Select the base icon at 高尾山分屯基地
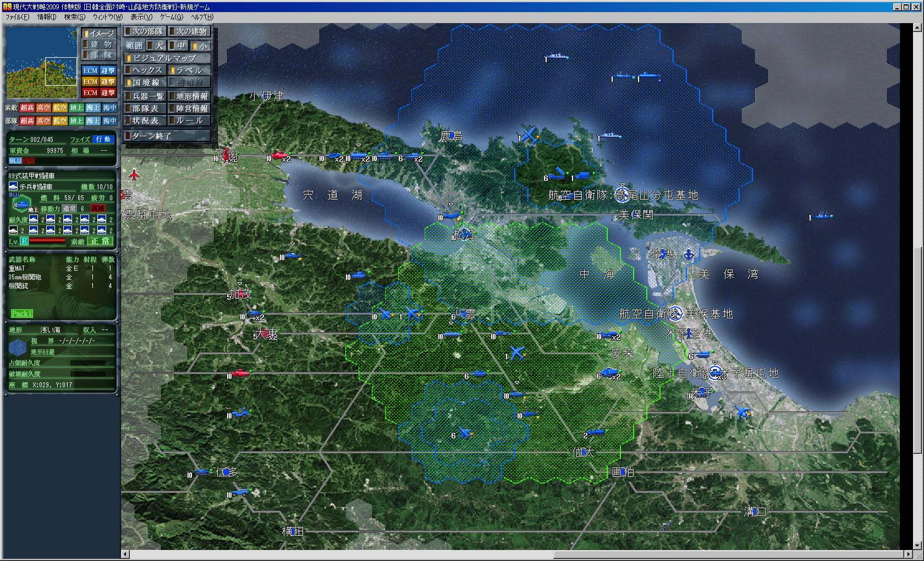This screenshot has width=924, height=561. point(622,194)
